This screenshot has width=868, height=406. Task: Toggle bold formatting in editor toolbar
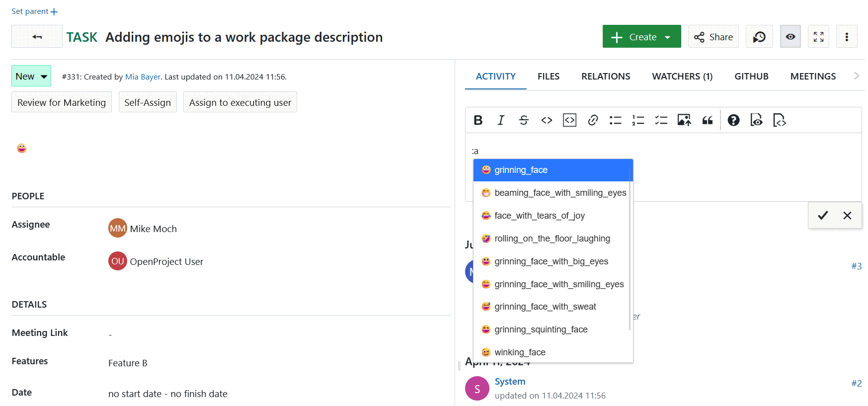(478, 120)
